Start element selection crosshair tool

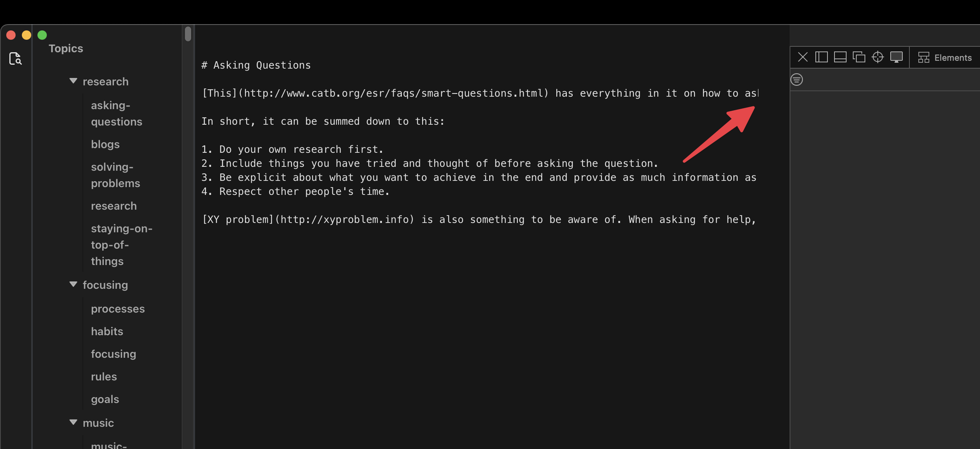point(877,57)
